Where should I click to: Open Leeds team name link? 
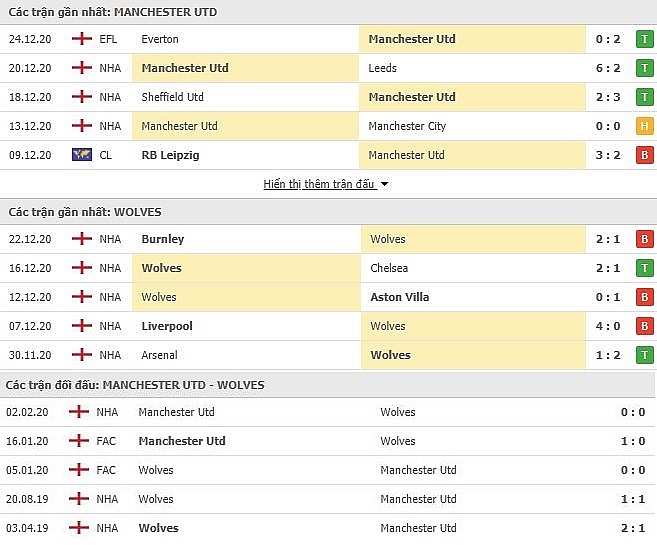[382, 68]
